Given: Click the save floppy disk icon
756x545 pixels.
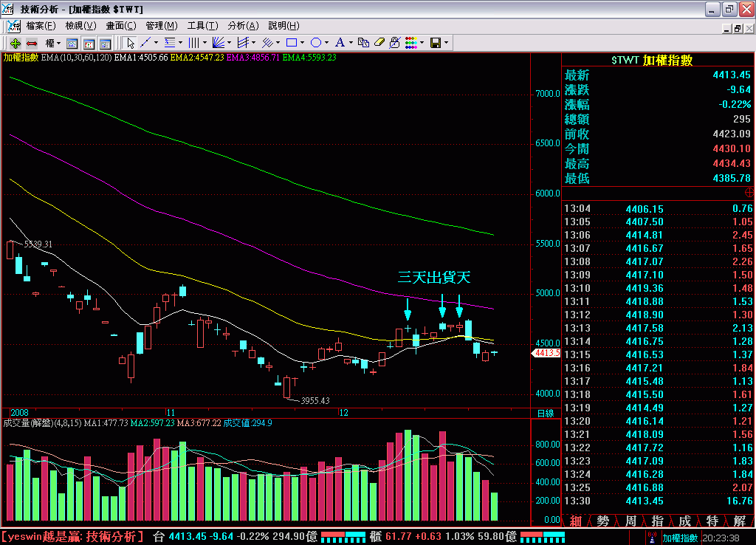Looking at the screenshot, I should tap(436, 43).
